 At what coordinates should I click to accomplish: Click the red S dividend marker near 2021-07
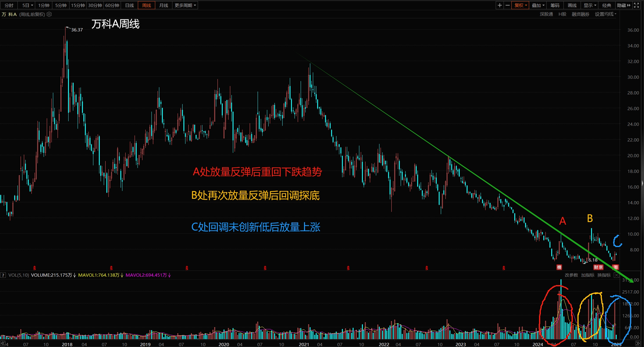[x=348, y=268]
